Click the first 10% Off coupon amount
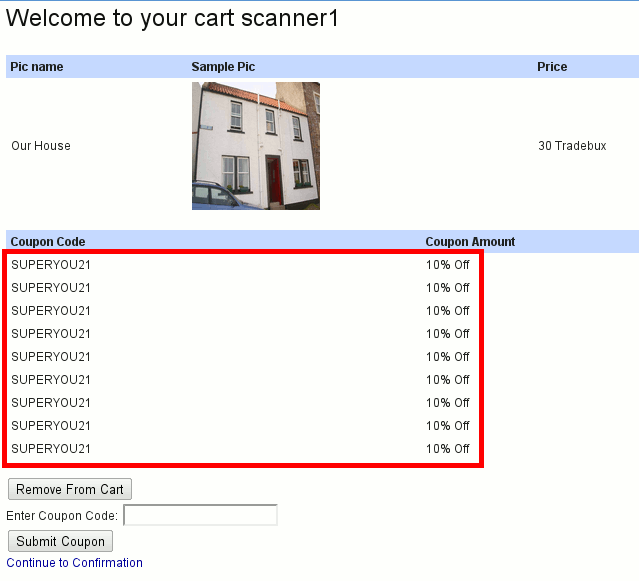This screenshot has height=581, width=639. tap(447, 265)
